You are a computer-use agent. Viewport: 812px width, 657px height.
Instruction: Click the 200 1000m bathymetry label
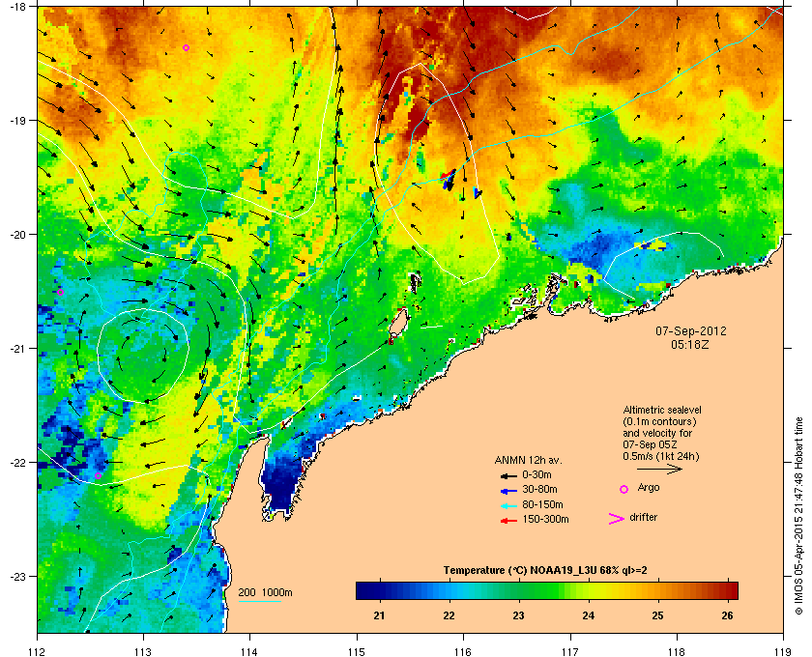tap(265, 592)
